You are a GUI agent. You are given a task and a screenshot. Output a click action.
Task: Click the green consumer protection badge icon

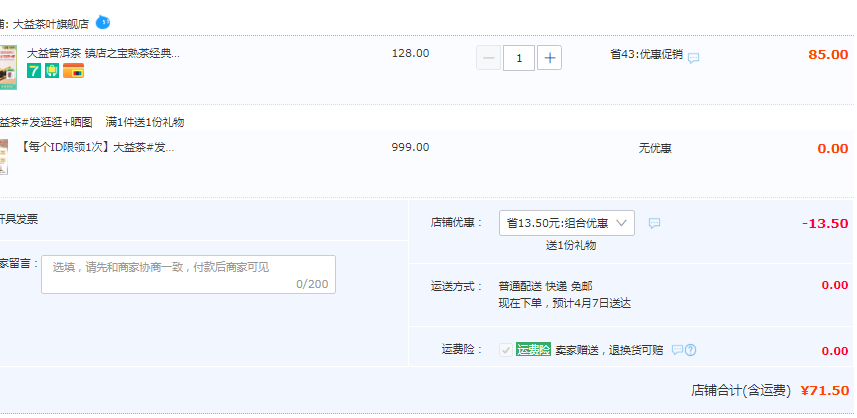[x=52, y=71]
